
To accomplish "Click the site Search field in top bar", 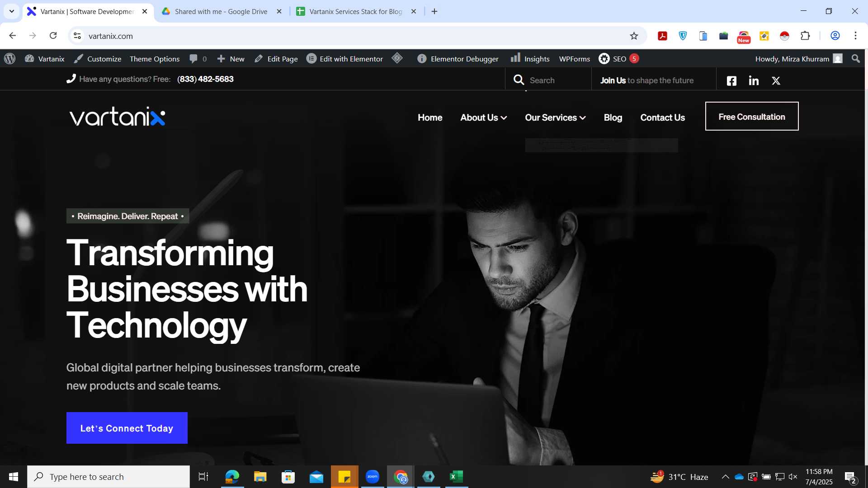I will [x=548, y=80].
